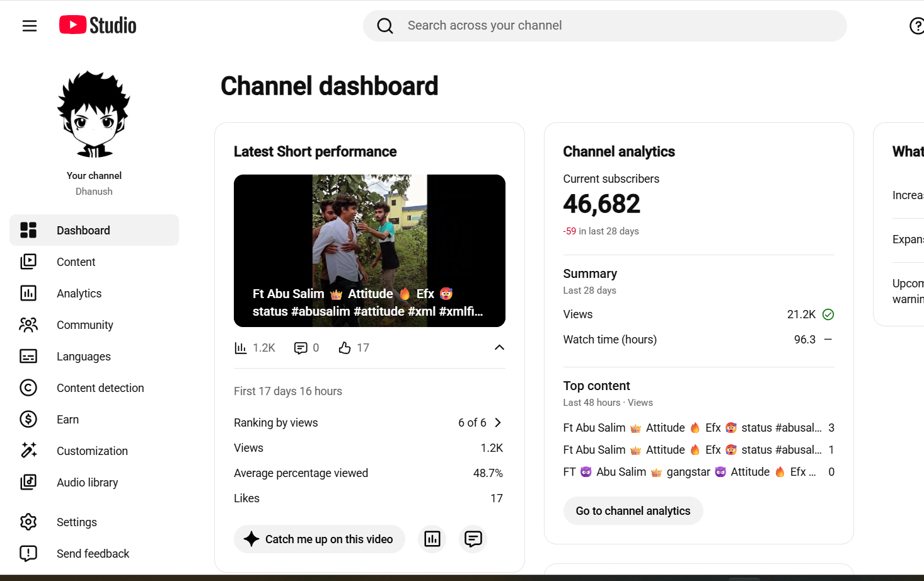The width and height of the screenshot is (924, 581).
Task: Click Catch me up on this video
Action: [x=319, y=539]
